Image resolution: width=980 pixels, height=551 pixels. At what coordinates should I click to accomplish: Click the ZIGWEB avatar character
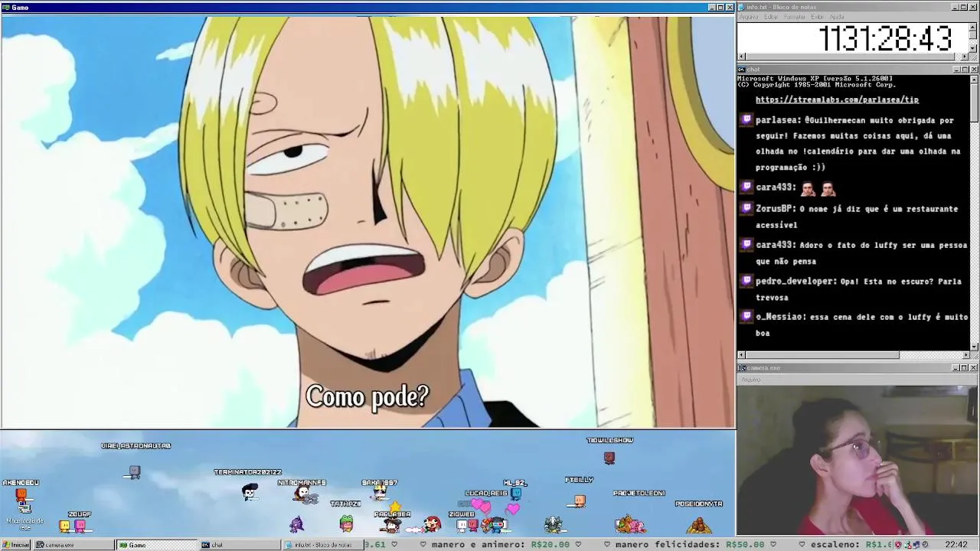coord(462,525)
